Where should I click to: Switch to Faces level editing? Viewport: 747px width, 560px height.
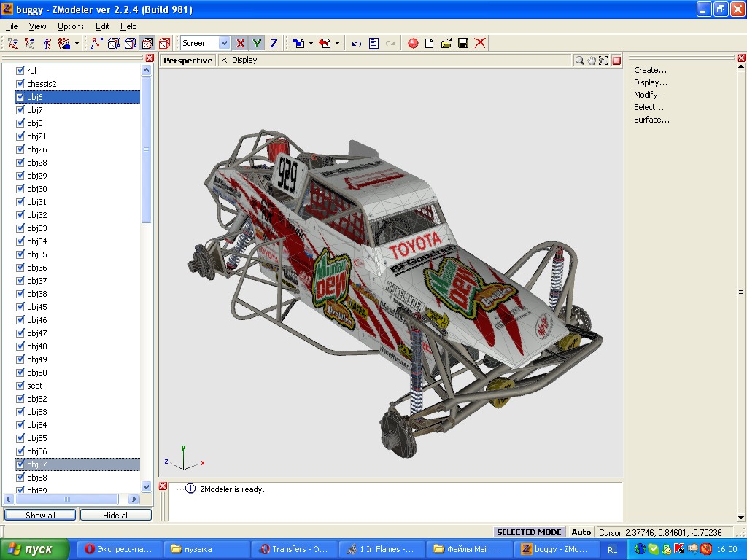[x=130, y=43]
